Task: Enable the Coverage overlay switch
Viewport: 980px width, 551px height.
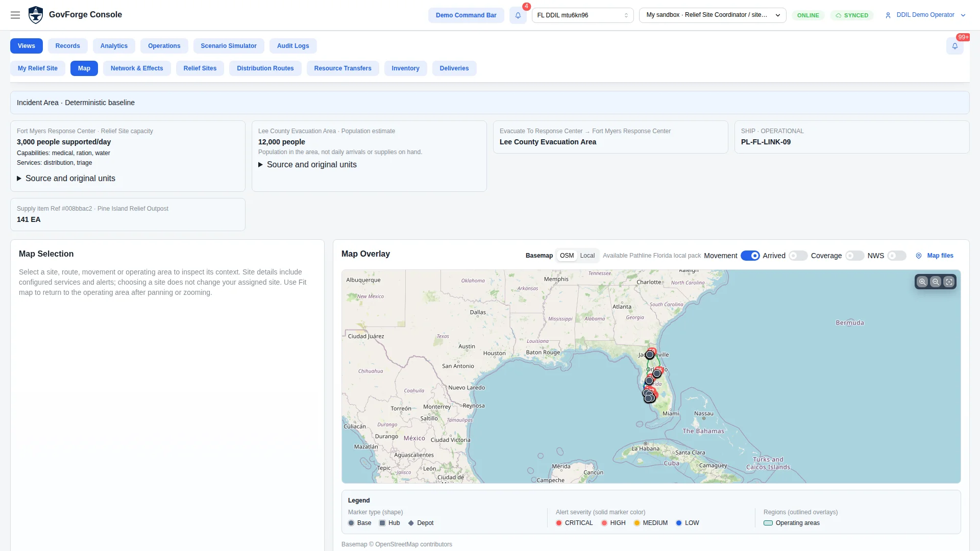Action: point(855,256)
